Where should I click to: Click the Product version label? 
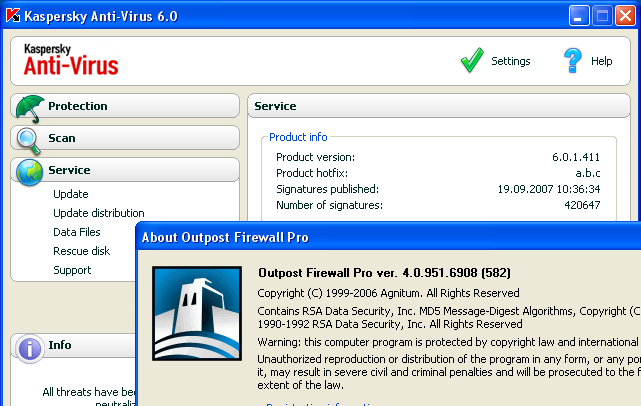pos(315,157)
